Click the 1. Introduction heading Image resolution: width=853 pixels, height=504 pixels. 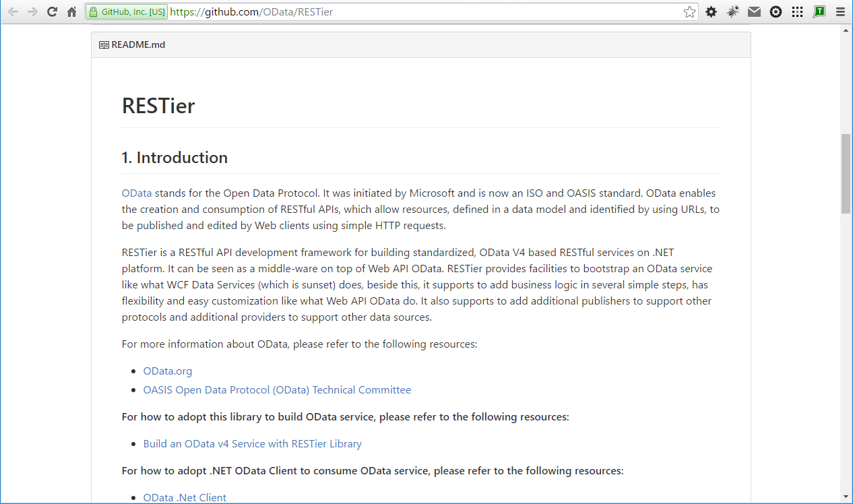[175, 158]
